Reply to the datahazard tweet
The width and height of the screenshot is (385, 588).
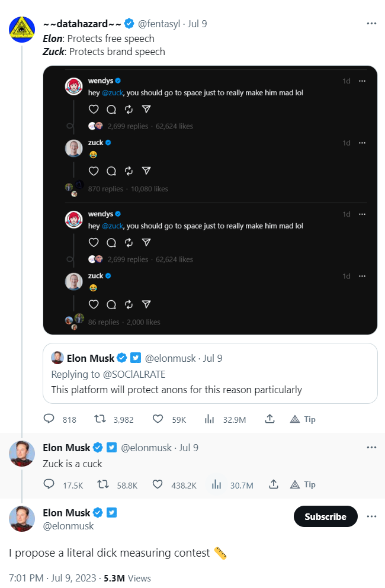click(x=49, y=419)
